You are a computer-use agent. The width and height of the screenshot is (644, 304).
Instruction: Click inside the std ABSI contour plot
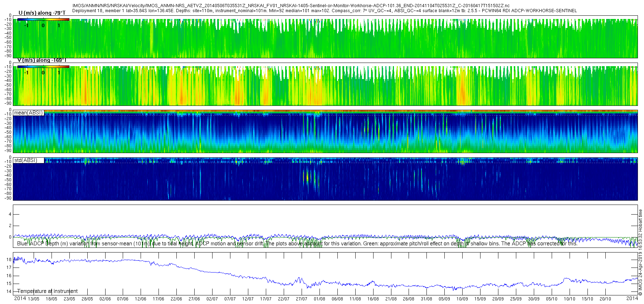325,179
